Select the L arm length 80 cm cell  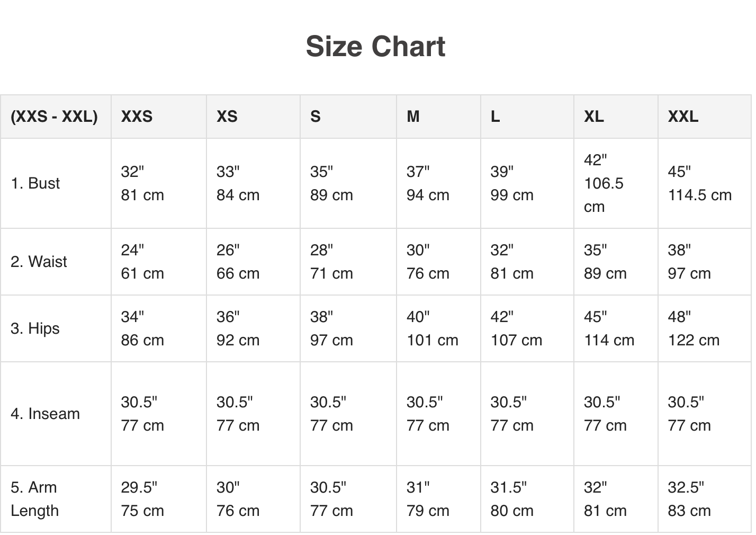click(x=511, y=499)
